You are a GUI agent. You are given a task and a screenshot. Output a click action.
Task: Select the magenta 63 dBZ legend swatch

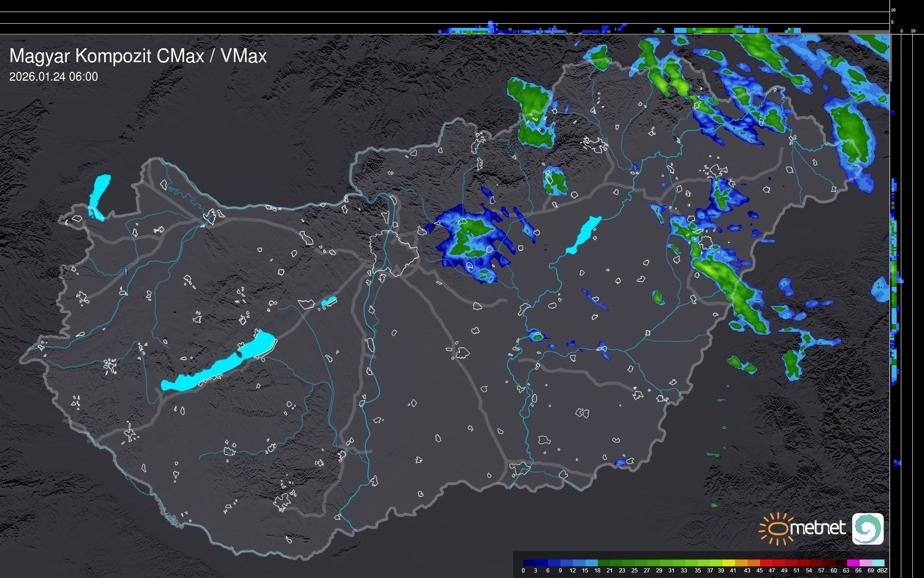pyautogui.click(x=853, y=563)
